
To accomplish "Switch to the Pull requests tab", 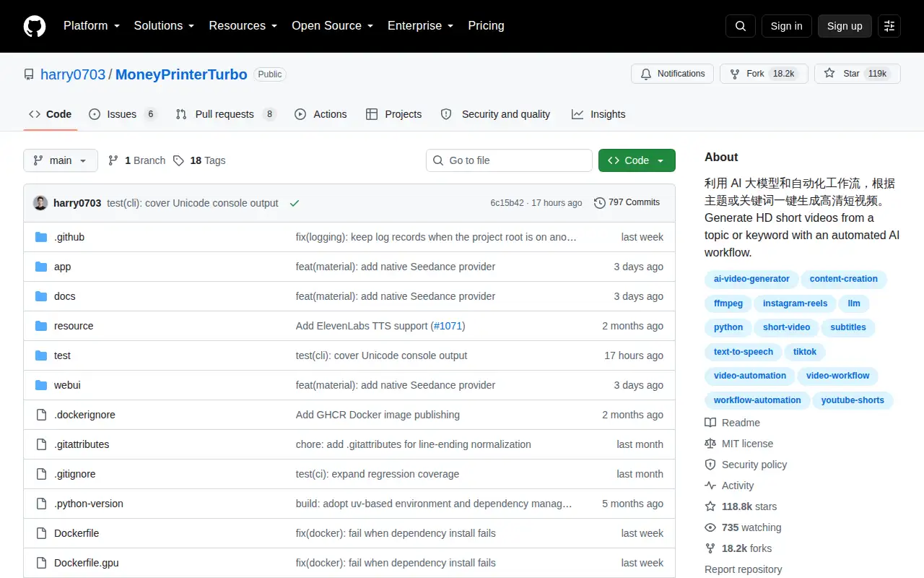I will click(x=226, y=114).
